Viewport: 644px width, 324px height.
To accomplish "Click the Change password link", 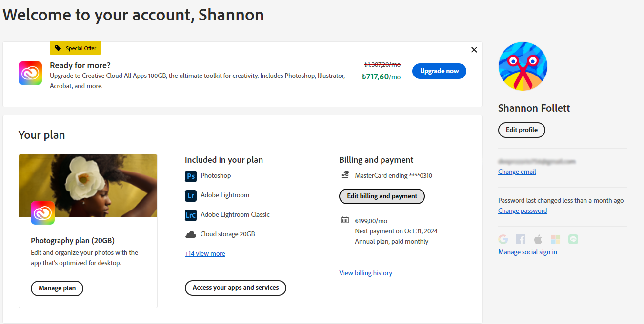I will (x=522, y=211).
